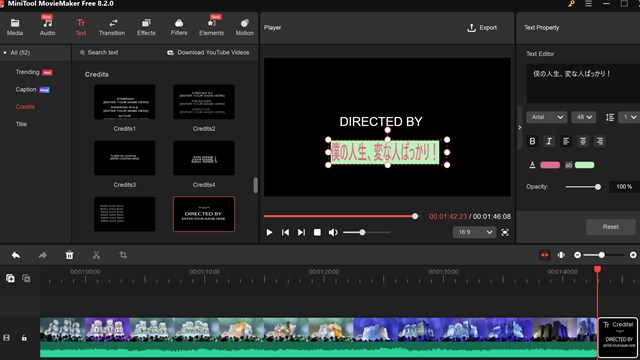Select the Credits category

point(25,107)
